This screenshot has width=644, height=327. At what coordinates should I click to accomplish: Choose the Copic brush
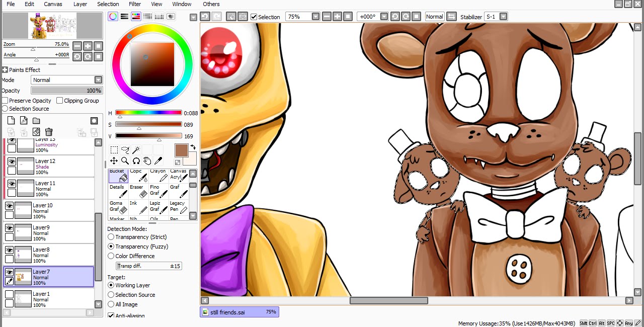[138, 176]
